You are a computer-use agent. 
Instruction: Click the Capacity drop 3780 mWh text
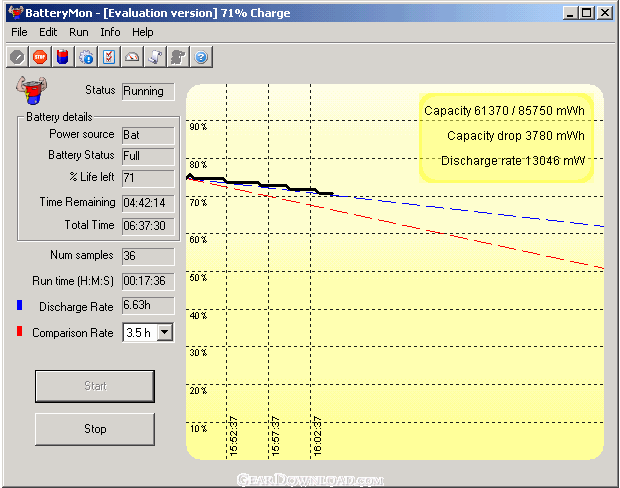coord(516,136)
